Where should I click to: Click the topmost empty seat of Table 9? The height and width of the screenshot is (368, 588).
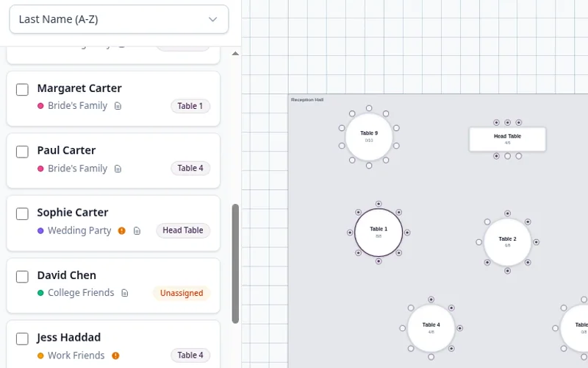tap(369, 108)
